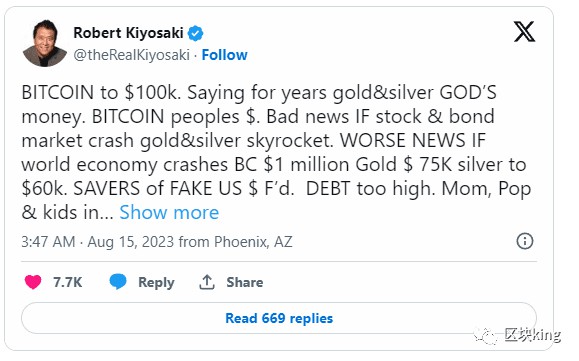Click the pink heart like icon
The image size is (579, 361).
pos(33,282)
